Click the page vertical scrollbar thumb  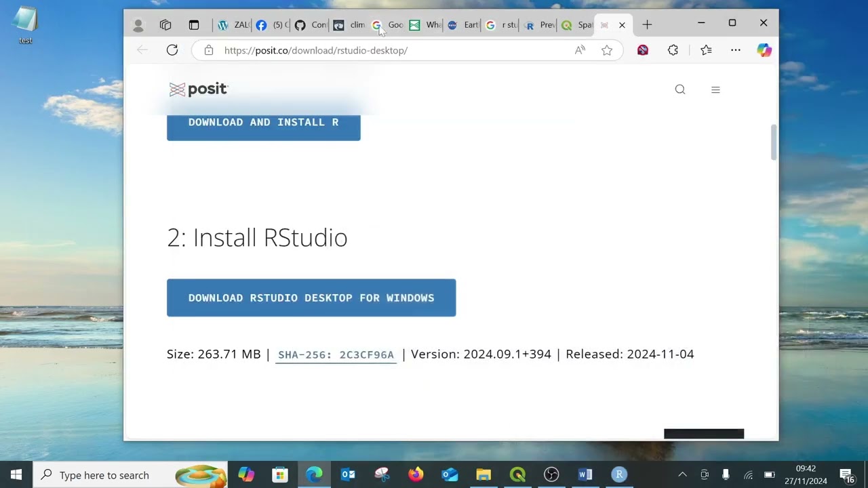click(x=773, y=142)
